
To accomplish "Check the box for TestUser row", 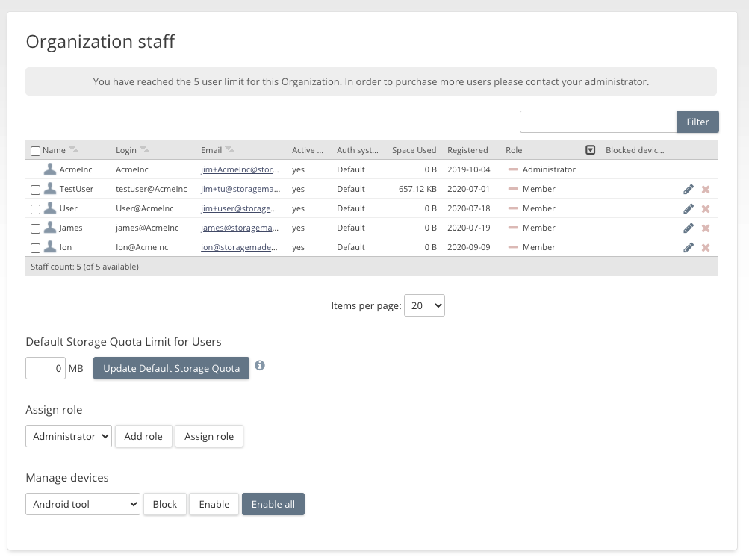I will point(35,190).
